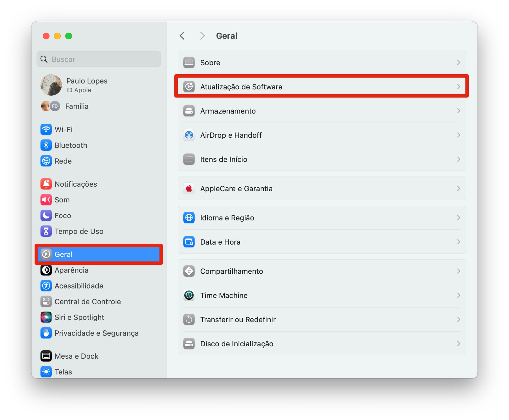Click the Buscar search field

[101, 59]
